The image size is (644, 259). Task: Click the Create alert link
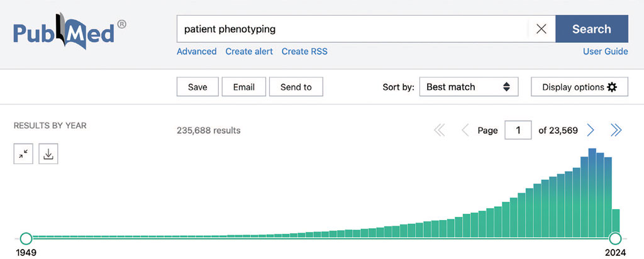pos(249,52)
